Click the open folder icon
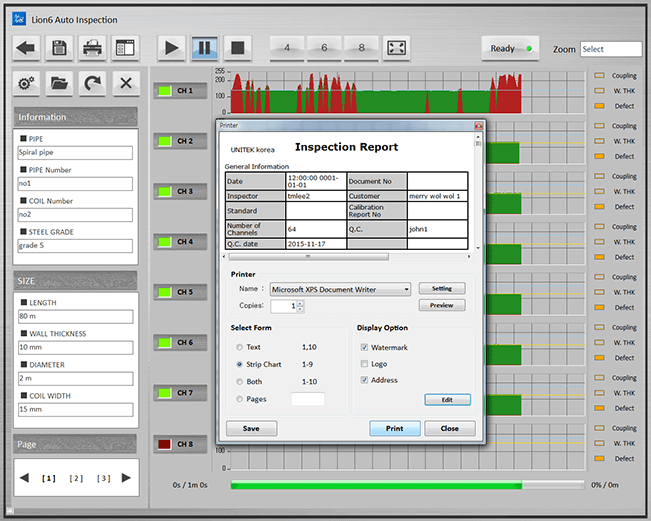This screenshot has height=521, width=651. pos(59,84)
